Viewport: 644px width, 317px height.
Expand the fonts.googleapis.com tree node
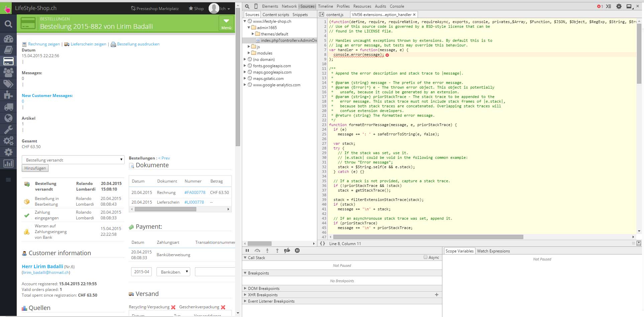pyautogui.click(x=245, y=66)
